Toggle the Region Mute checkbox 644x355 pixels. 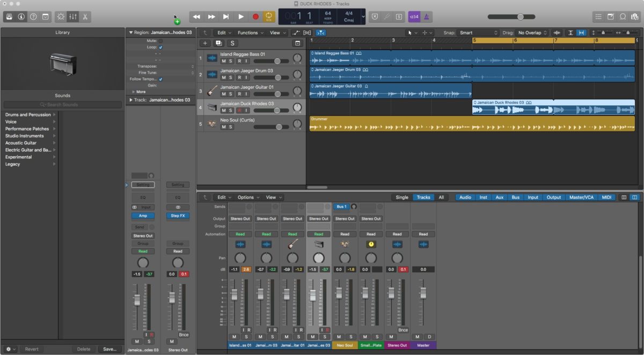160,41
